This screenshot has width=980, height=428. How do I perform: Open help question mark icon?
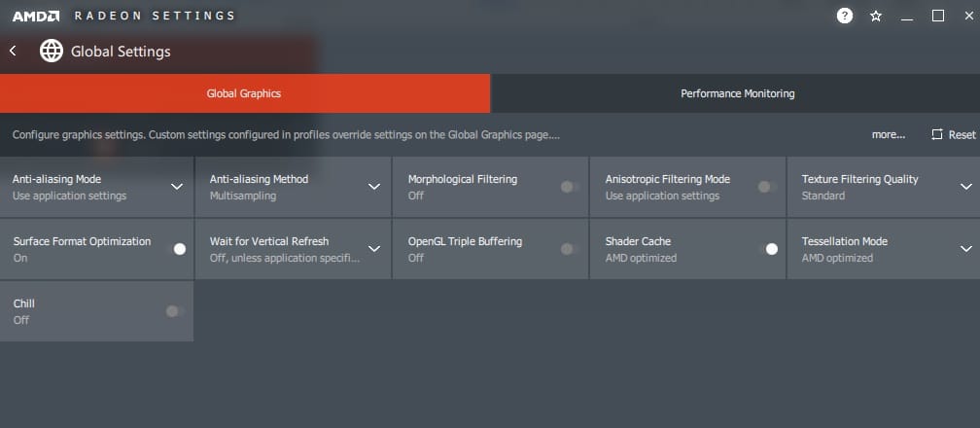pyautogui.click(x=845, y=16)
